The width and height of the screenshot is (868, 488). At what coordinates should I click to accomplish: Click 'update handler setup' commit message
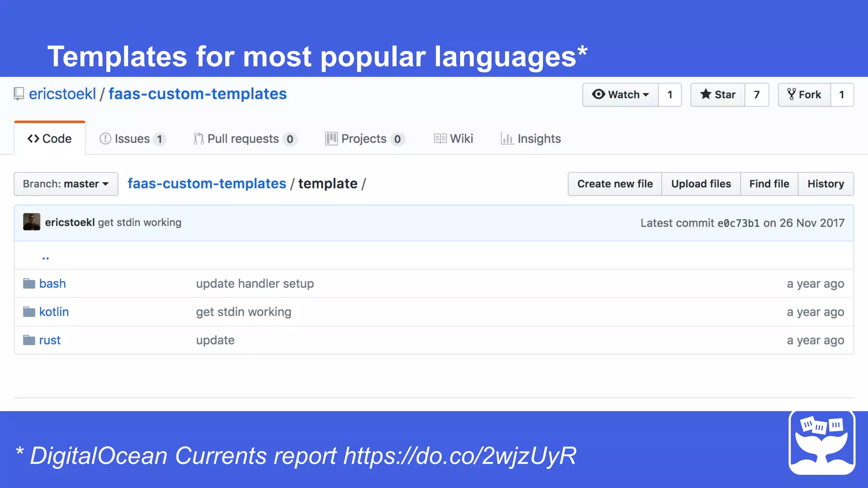coord(255,283)
